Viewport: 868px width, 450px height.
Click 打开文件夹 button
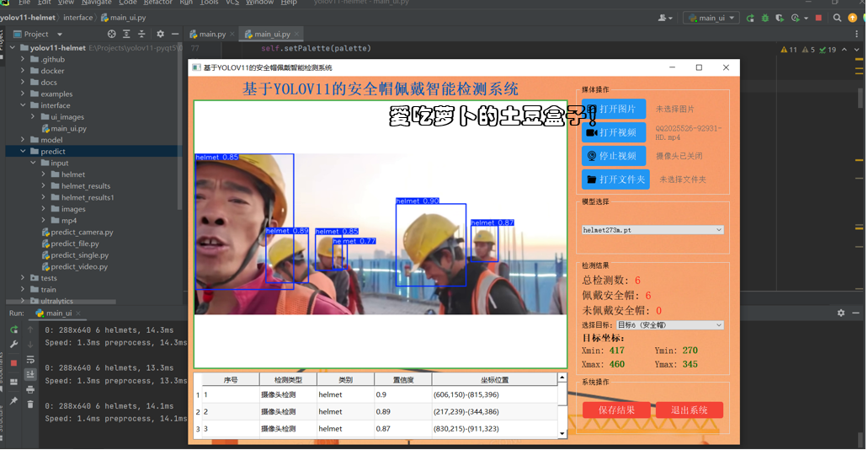click(615, 179)
